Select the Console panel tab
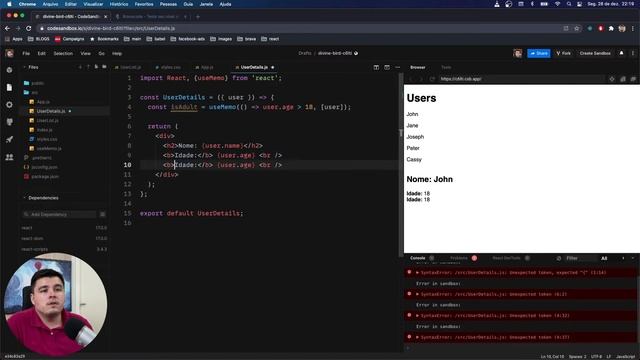Image resolution: width=640 pixels, height=360 pixels. (418, 258)
